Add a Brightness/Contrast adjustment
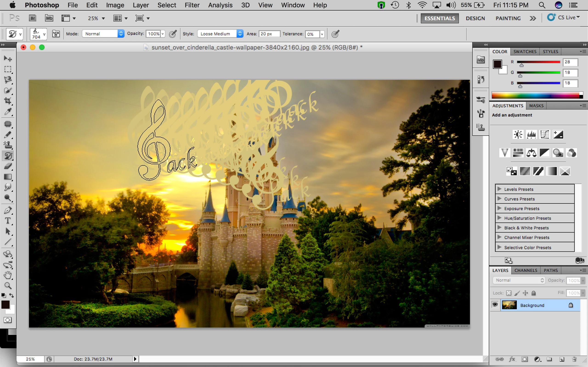588x367 pixels. 518,134
